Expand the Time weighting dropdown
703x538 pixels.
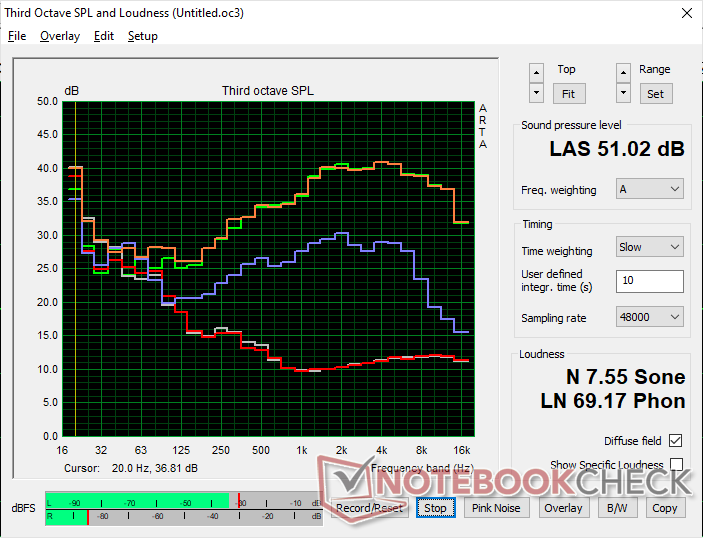650,247
